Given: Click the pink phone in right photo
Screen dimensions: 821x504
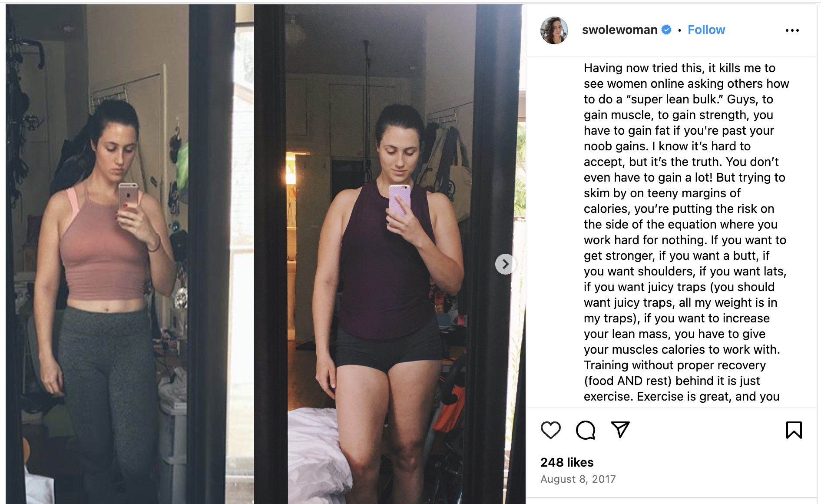Looking at the screenshot, I should pos(400,199).
